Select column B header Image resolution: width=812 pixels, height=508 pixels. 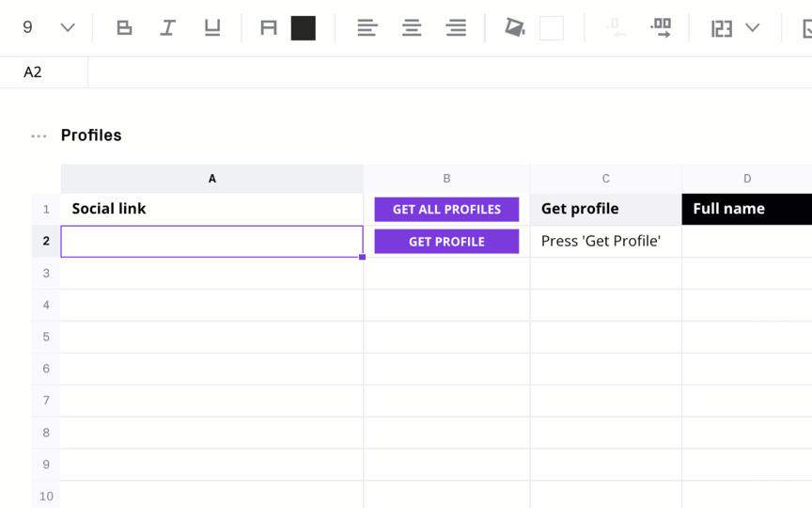(x=446, y=179)
